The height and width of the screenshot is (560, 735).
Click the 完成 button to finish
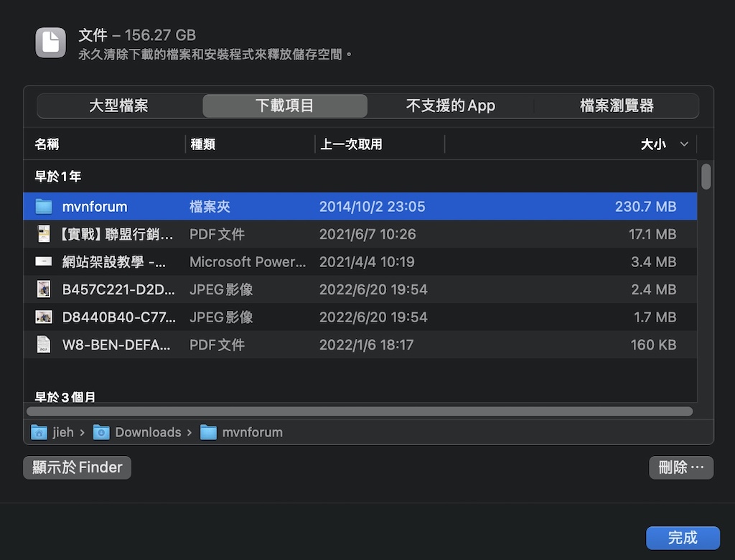pos(683,538)
